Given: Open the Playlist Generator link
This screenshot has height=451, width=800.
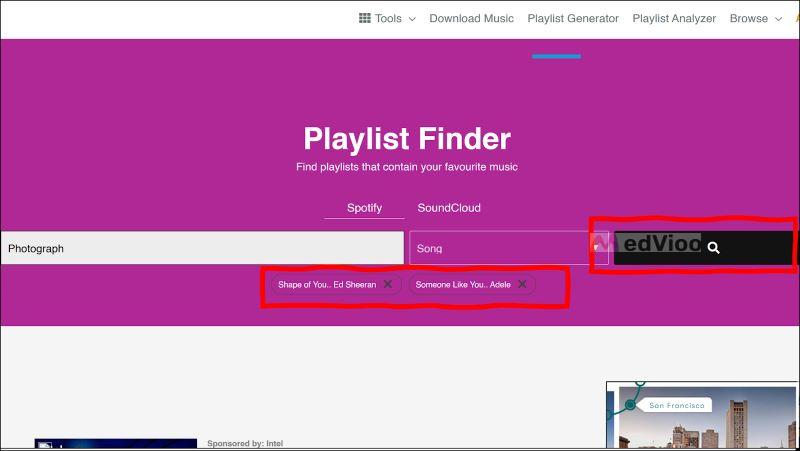Looking at the screenshot, I should tap(573, 18).
